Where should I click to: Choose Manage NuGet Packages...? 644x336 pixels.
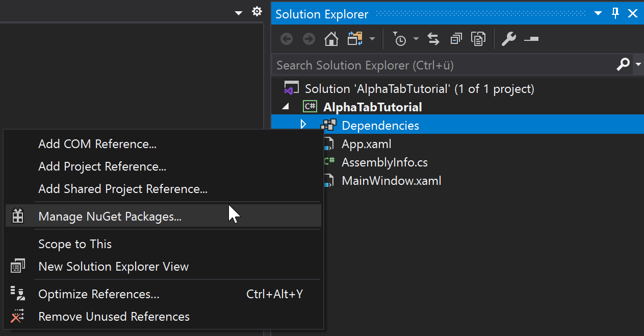tap(163, 217)
